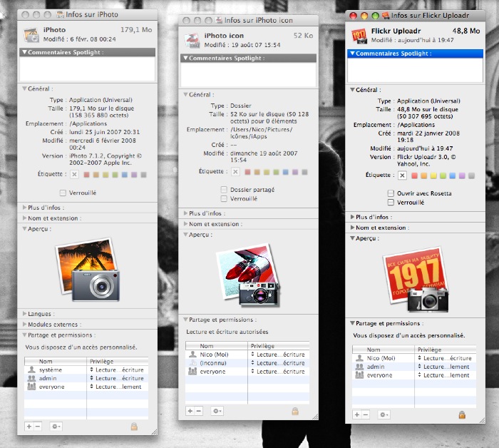This screenshot has height=448, width=499.
Task: Click the proxy icon in the Infos sur iPhoto title bar
Action: 60,14
